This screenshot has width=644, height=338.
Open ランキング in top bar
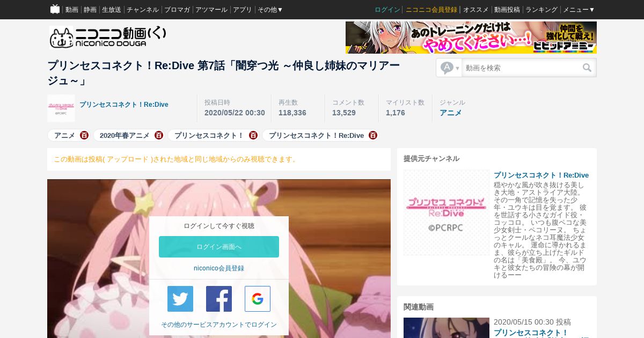point(541,10)
